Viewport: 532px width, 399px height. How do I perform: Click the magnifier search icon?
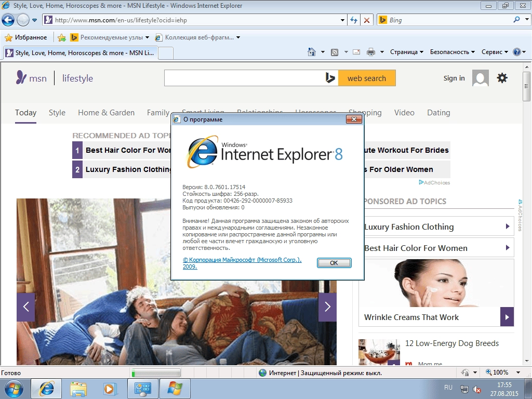tap(516, 20)
